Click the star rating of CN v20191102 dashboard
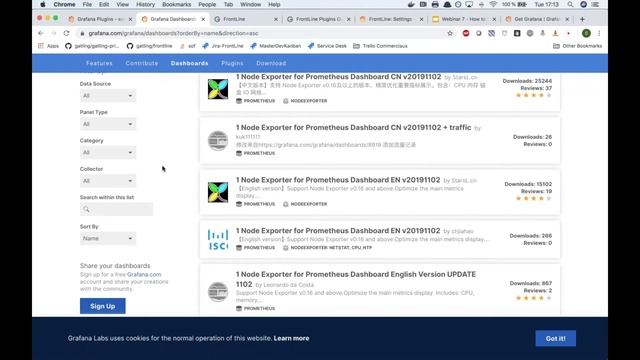Screen dimensions: 640x360 coord(533,95)
